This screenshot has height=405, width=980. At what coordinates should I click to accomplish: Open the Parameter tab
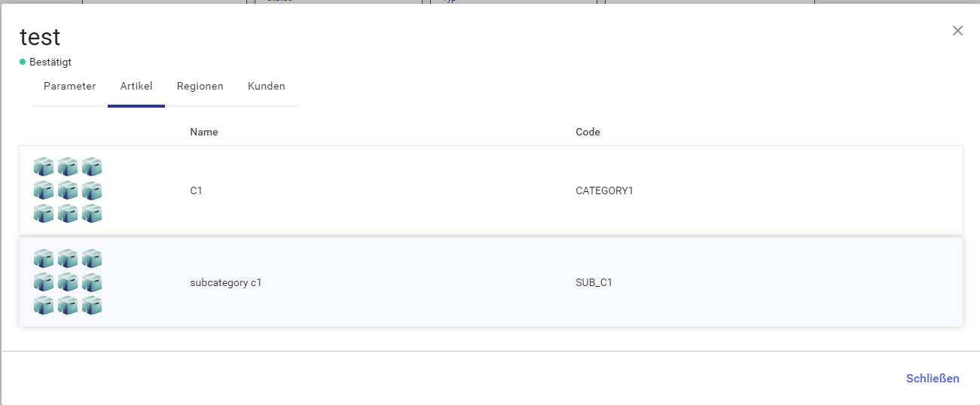pyautogui.click(x=69, y=86)
